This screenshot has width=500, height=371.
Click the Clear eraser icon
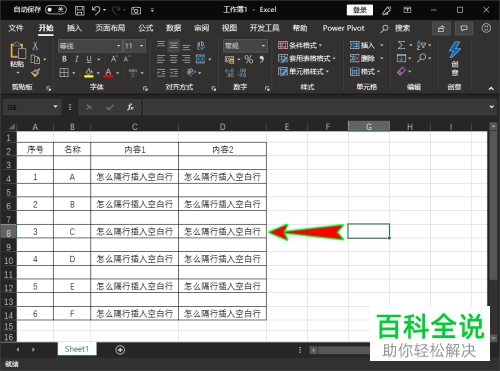401,71
